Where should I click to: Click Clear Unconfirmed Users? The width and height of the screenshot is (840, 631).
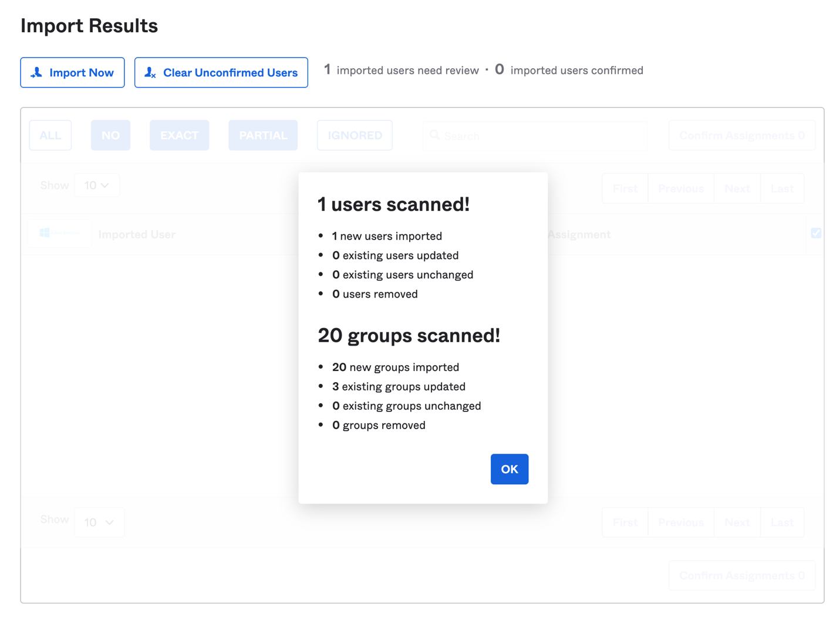pyautogui.click(x=221, y=72)
